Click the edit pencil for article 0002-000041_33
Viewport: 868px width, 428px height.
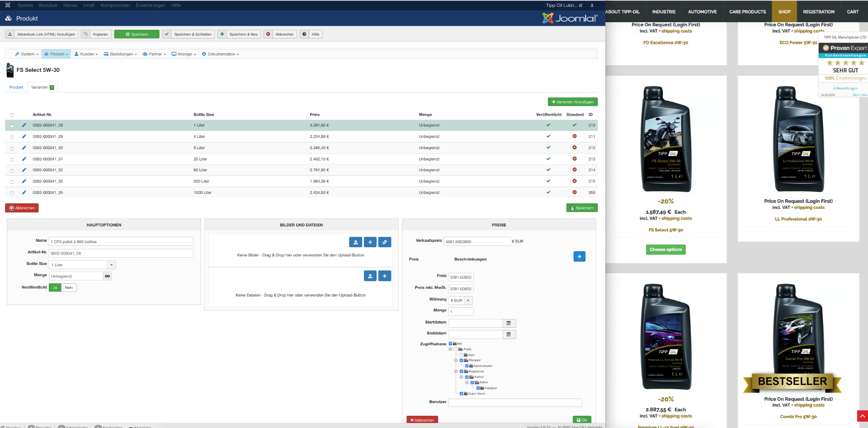point(24,181)
